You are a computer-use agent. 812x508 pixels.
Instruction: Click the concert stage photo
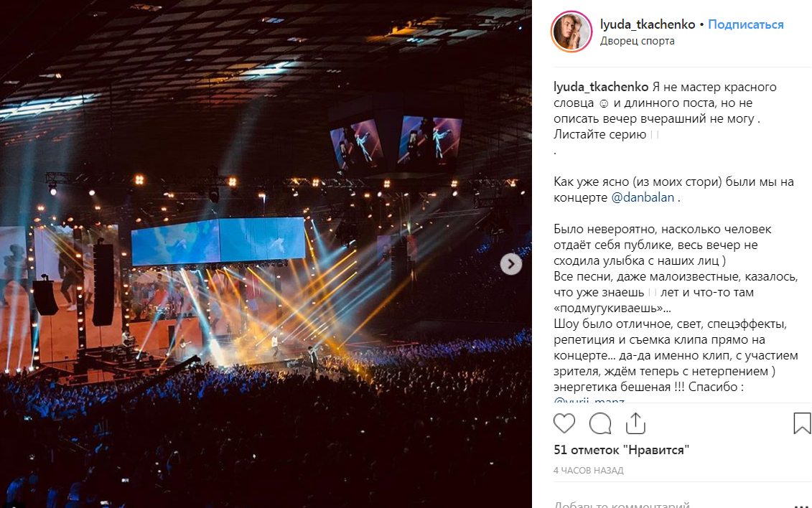click(x=266, y=254)
